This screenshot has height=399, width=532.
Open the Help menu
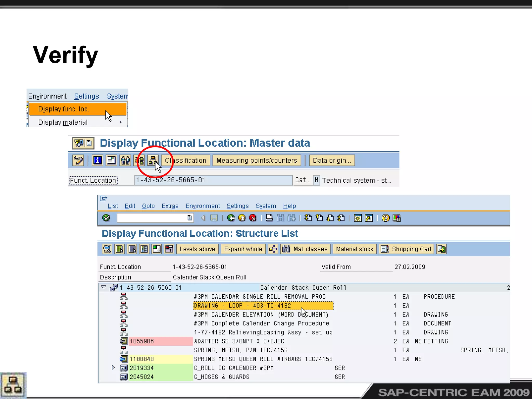click(x=289, y=206)
